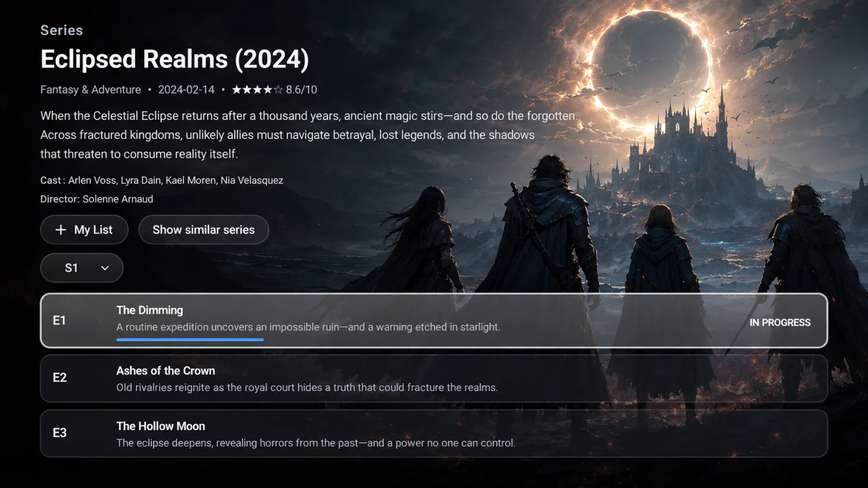The image size is (868, 488).
Task: Expand season chevron arrow next to S1
Action: (105, 268)
